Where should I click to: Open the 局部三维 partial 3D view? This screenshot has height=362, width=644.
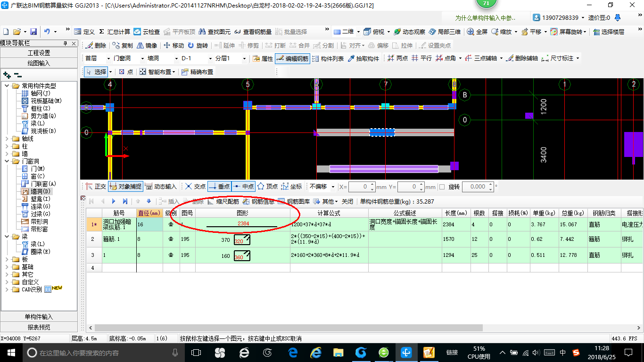click(x=445, y=32)
